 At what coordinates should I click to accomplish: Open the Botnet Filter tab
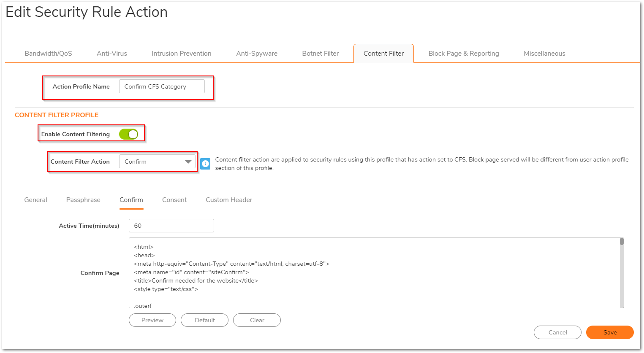(321, 54)
